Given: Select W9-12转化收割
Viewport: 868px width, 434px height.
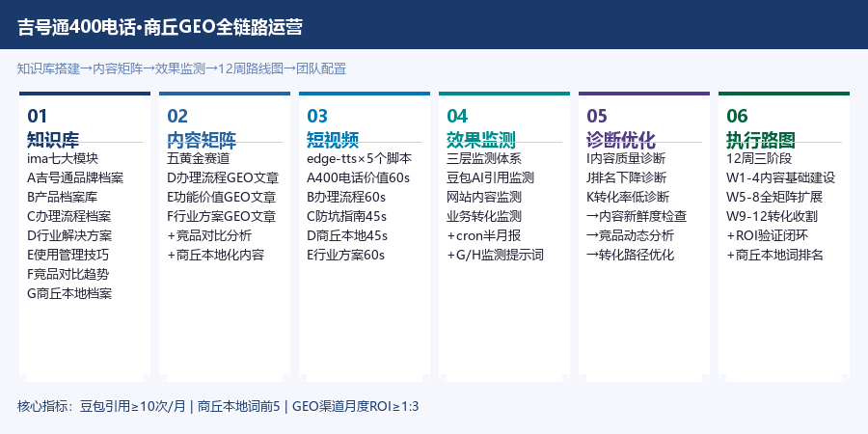Looking at the screenshot, I should click(772, 216).
